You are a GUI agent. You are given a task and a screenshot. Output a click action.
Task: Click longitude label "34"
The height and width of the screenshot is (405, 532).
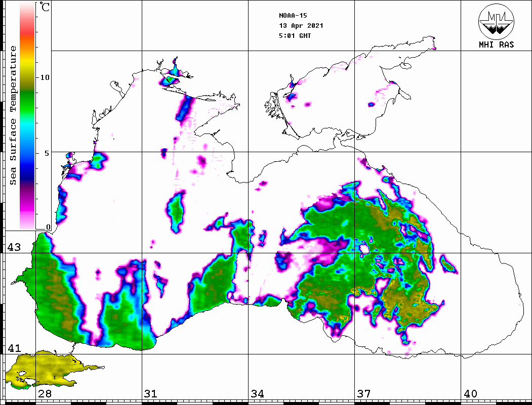pyautogui.click(x=257, y=394)
